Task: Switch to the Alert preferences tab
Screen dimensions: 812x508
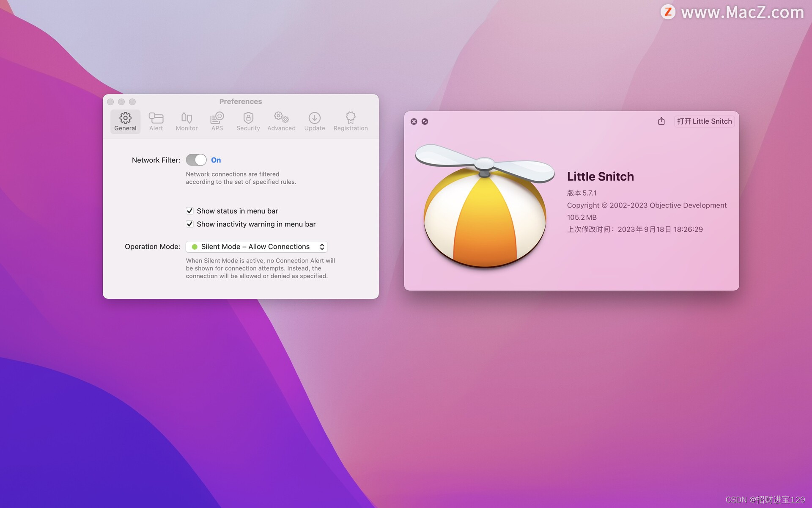Action: click(x=156, y=121)
